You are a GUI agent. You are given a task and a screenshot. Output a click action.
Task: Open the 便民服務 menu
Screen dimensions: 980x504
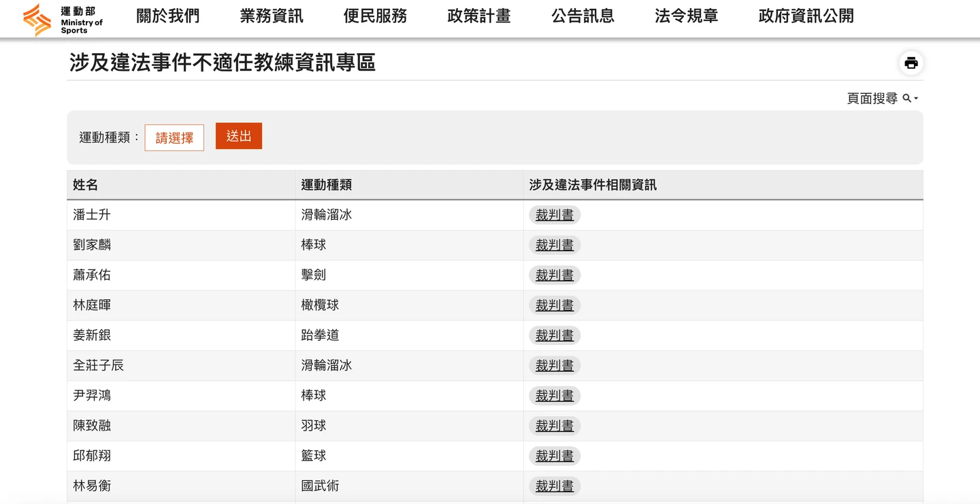click(x=375, y=16)
